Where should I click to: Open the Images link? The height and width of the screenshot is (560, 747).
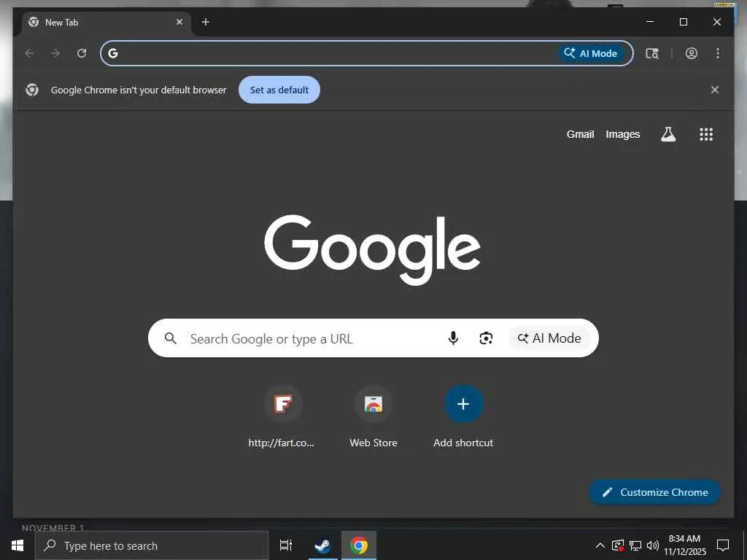(623, 134)
